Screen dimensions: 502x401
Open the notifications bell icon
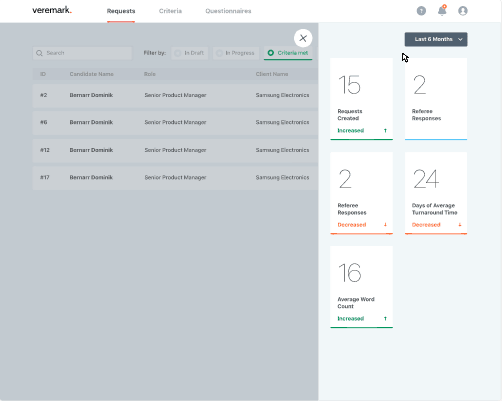442,11
